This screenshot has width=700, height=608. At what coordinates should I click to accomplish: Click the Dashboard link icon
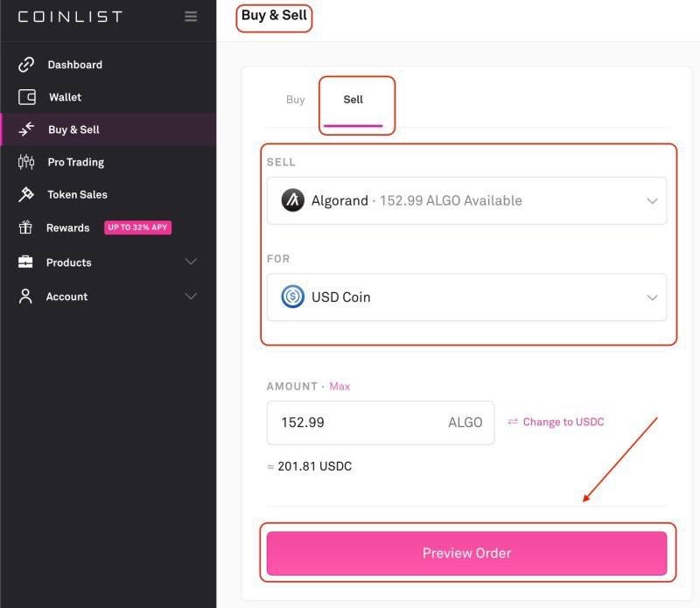(x=26, y=65)
